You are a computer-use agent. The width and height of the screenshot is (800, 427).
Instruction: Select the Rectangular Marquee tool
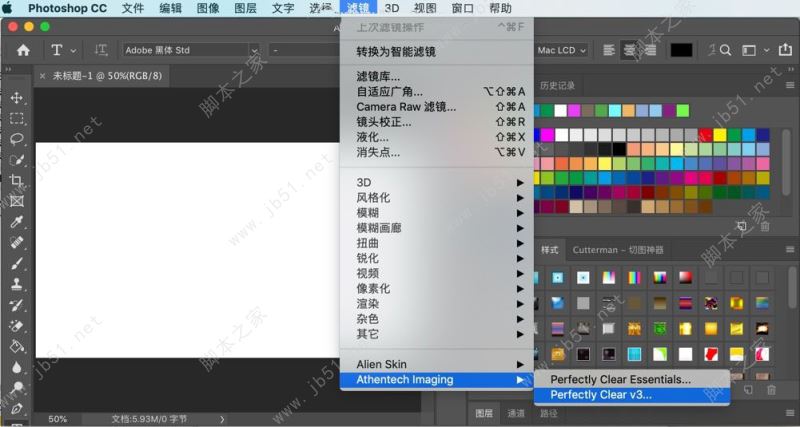coord(16,118)
